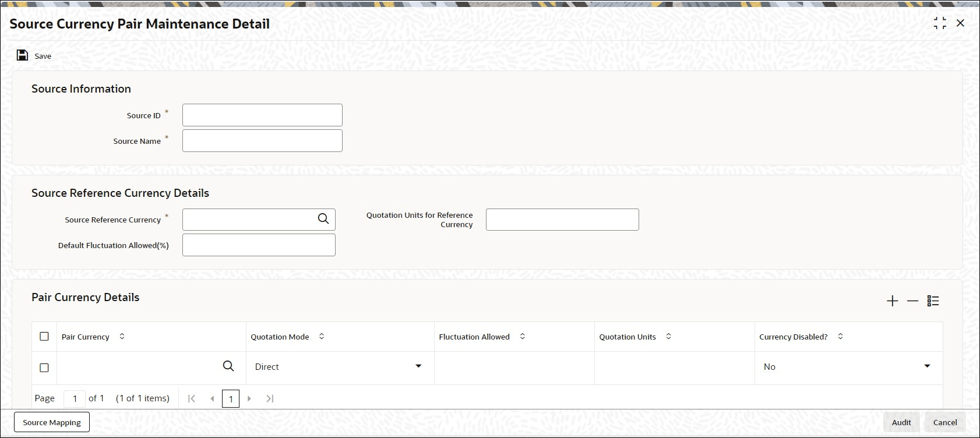Image resolution: width=980 pixels, height=438 pixels.
Task: Select current page number 1 button
Action: click(x=231, y=399)
